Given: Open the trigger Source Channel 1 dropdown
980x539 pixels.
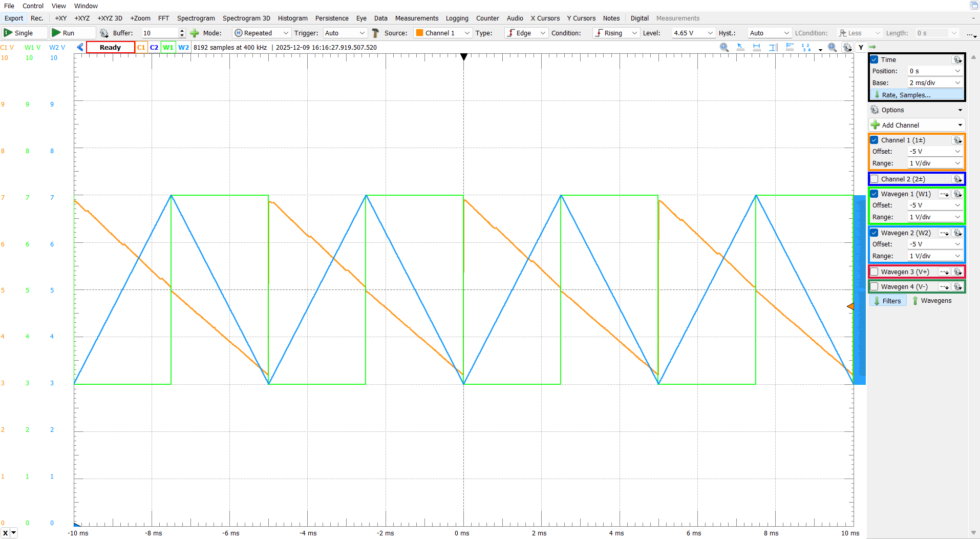Looking at the screenshot, I should (x=442, y=33).
